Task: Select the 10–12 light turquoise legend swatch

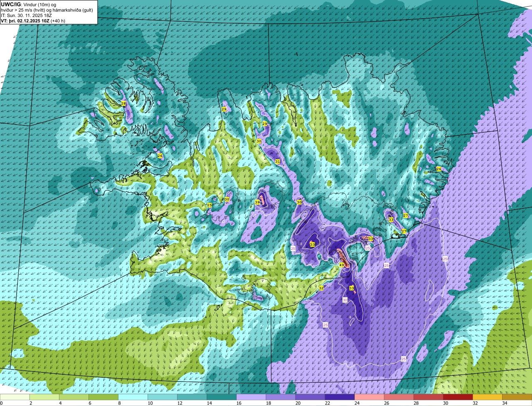Action: 163,397
